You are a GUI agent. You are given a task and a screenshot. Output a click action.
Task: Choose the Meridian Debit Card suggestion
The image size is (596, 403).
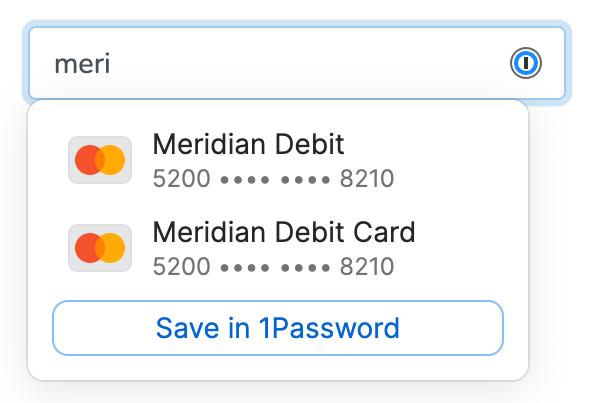[x=278, y=248]
